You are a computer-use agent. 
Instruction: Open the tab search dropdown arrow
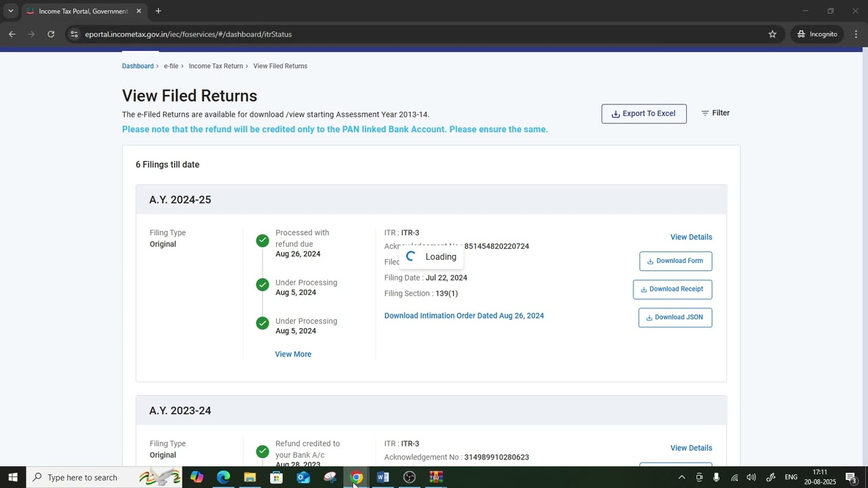[x=10, y=11]
